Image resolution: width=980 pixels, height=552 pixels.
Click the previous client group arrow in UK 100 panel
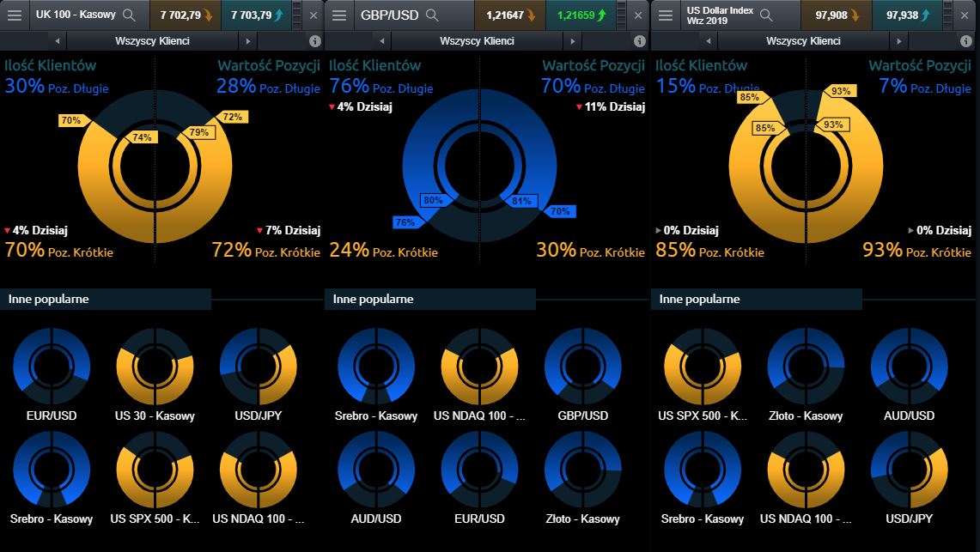[x=58, y=40]
